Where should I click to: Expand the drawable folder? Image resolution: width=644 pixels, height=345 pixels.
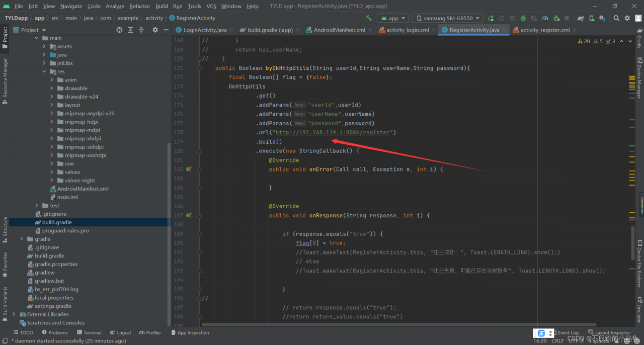(52, 88)
